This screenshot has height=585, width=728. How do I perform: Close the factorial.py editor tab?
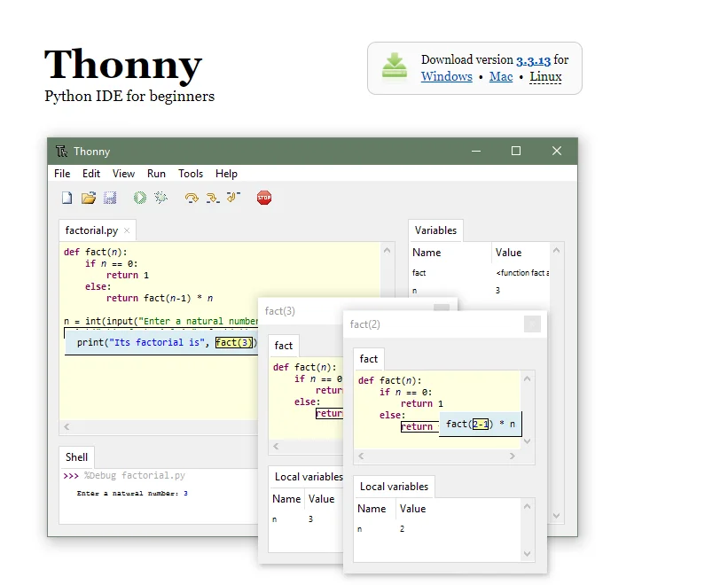(x=127, y=230)
